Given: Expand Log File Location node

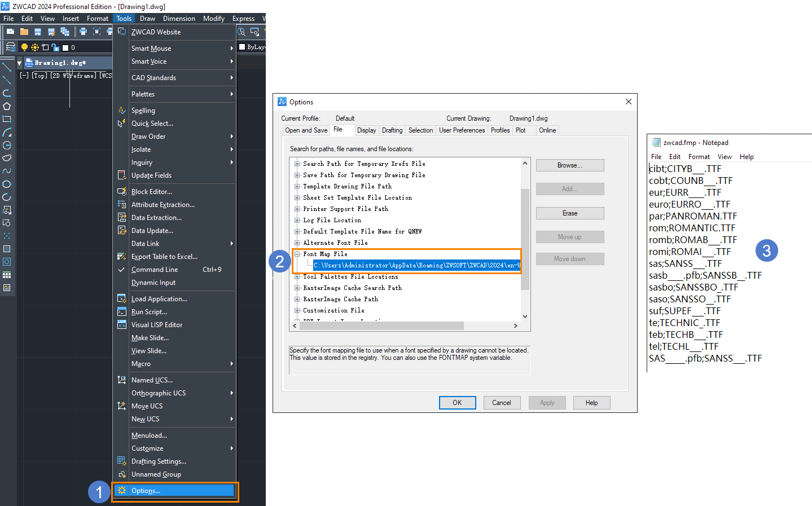Looking at the screenshot, I should [297, 220].
